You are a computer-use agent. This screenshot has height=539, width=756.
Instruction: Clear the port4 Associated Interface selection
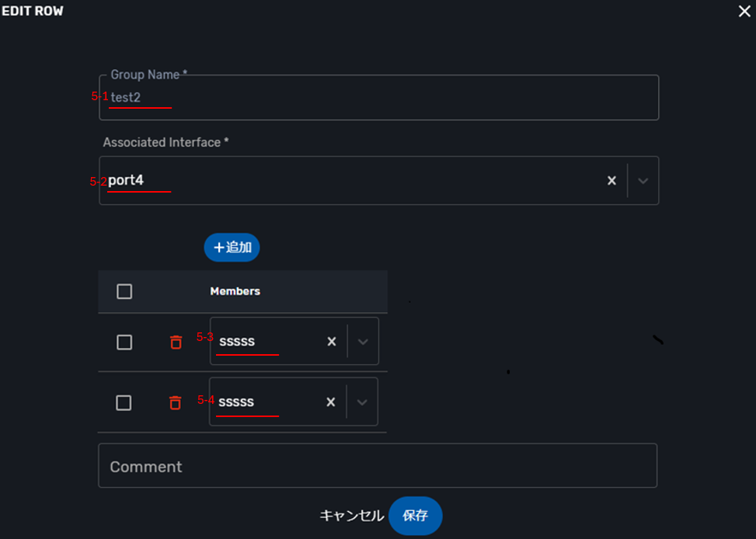(x=611, y=180)
